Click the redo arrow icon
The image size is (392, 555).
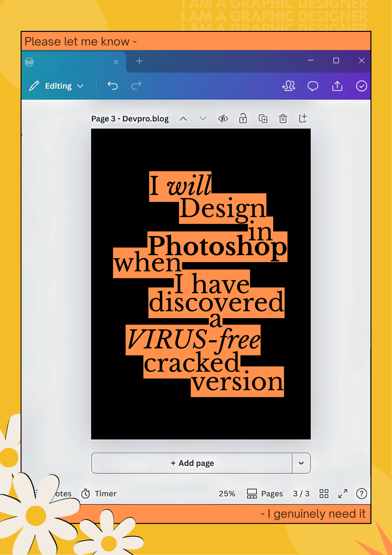136,86
